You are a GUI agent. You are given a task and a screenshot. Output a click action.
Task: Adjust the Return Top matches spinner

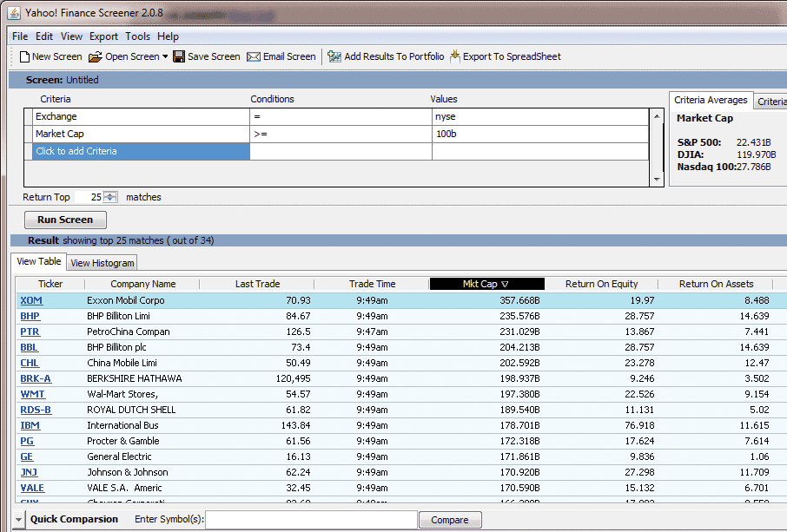(x=110, y=197)
